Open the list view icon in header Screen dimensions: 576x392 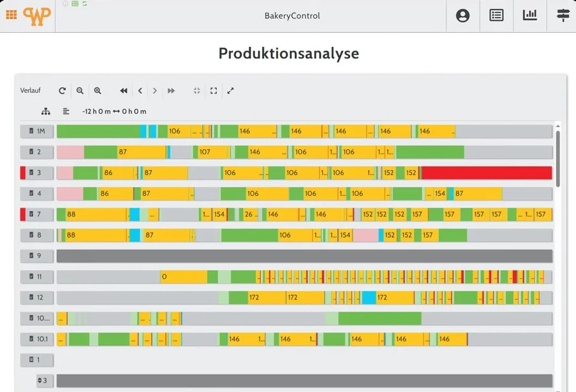pos(496,15)
